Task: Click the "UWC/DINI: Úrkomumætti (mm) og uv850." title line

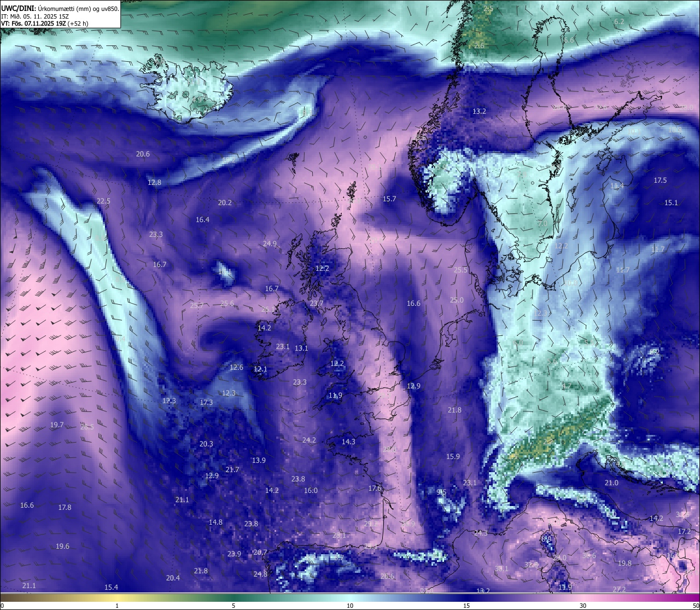Action: click(x=60, y=8)
